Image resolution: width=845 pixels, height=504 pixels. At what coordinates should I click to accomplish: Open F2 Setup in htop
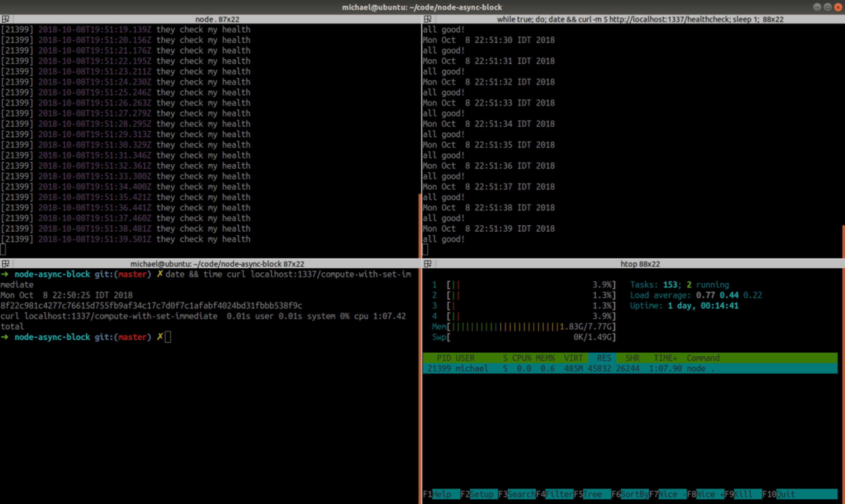click(479, 494)
